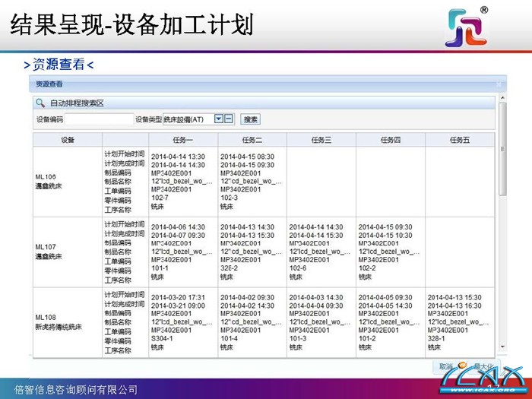Viewport: 532px width, 399px height.
Task: Click the down-arrow button of 设备类型 dropdown
Action: pos(219,119)
